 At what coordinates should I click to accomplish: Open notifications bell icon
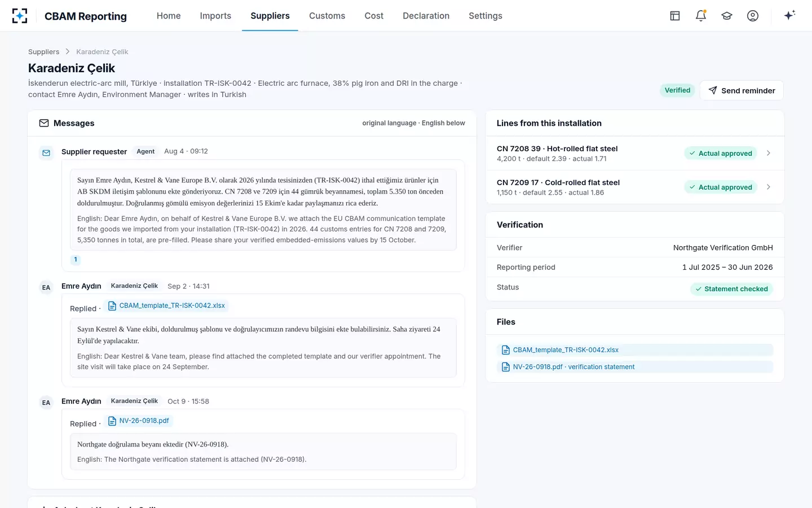pyautogui.click(x=701, y=16)
